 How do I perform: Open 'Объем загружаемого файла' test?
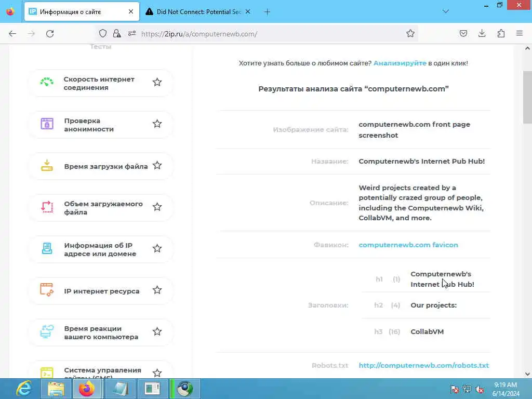100,208
